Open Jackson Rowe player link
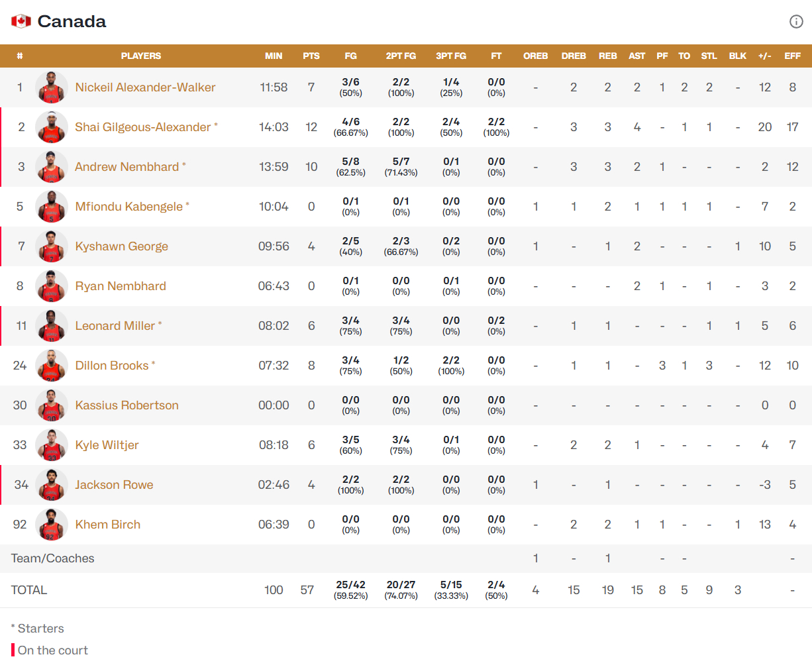Viewport: 812px width, 669px height. (114, 485)
